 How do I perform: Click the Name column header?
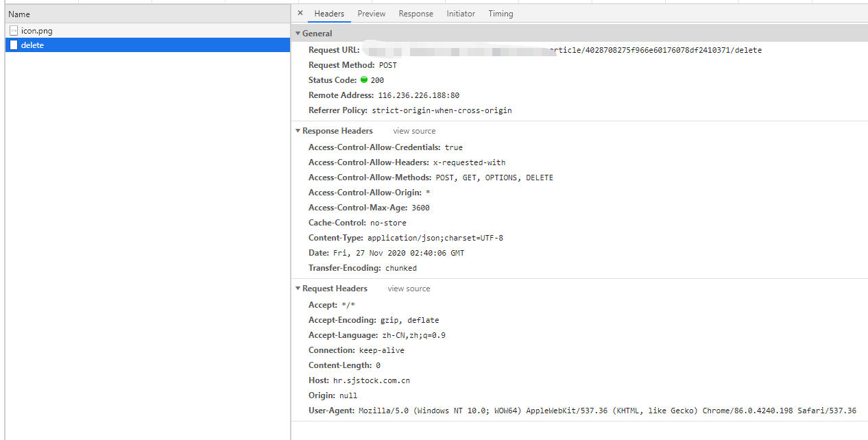(19, 13)
